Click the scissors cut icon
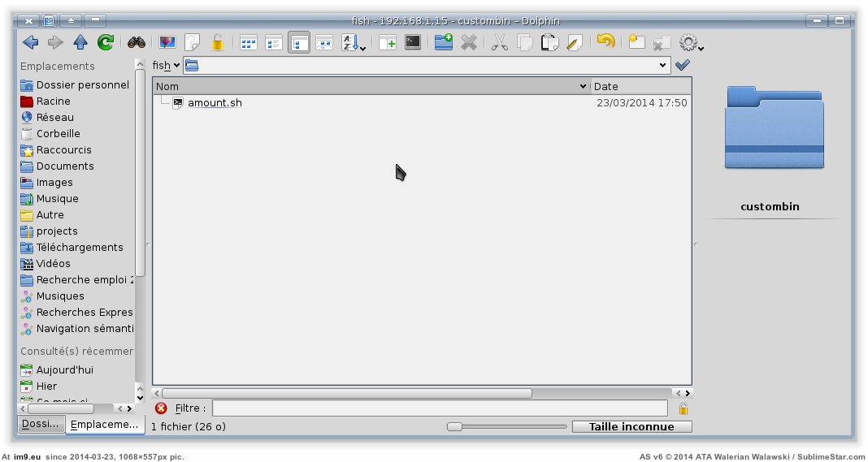Screen dimensions: 868x462 [x=500, y=42]
